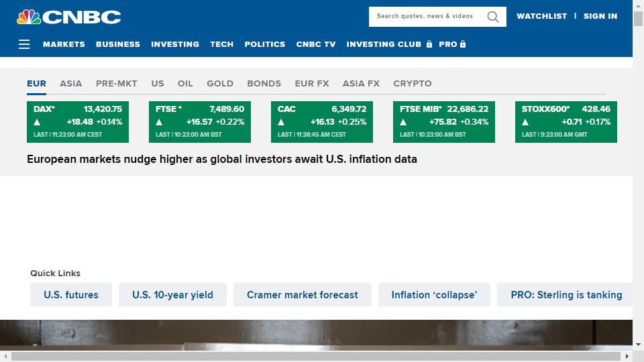
Task: Open the Watchlist link
Action: (x=542, y=16)
